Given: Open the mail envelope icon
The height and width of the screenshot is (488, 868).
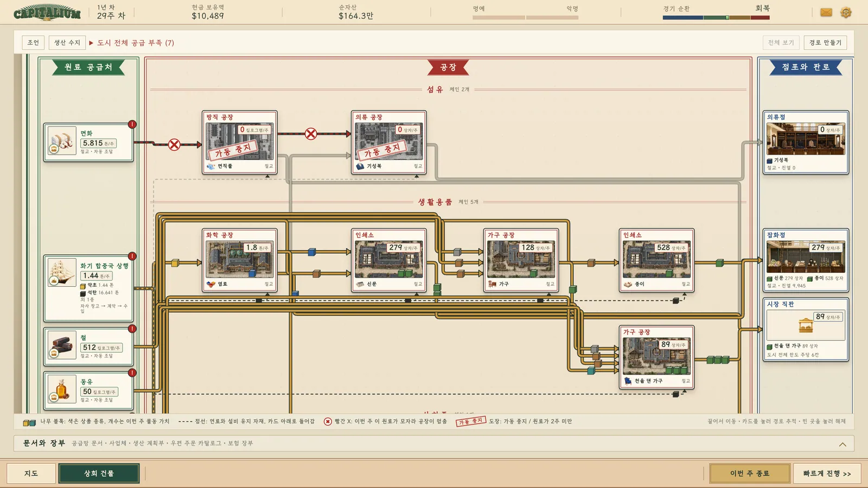Looking at the screenshot, I should 826,12.
